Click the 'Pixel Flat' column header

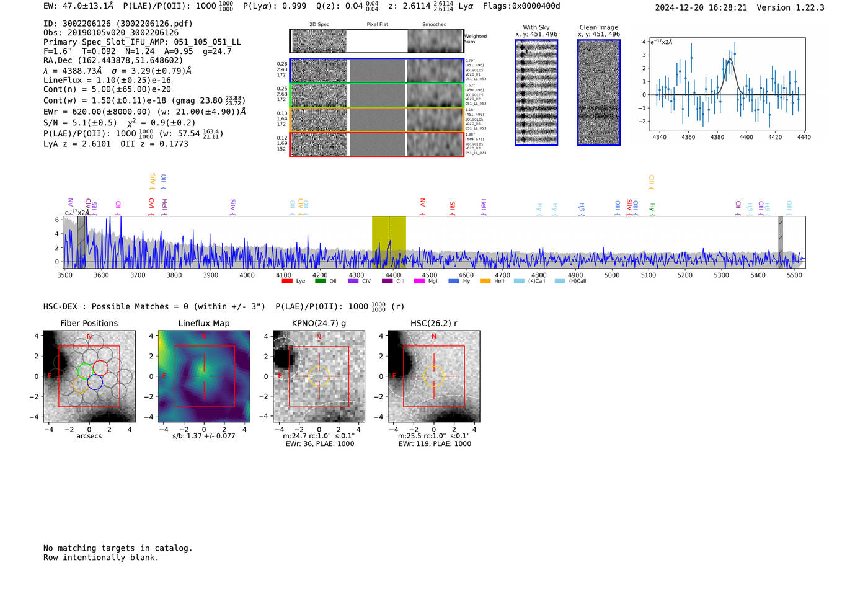(x=377, y=25)
